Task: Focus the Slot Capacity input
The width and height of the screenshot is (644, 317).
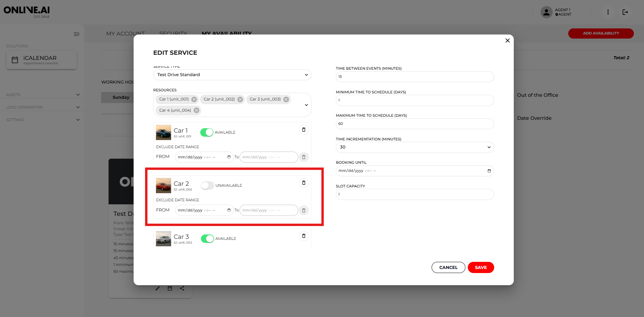Action: [414, 195]
